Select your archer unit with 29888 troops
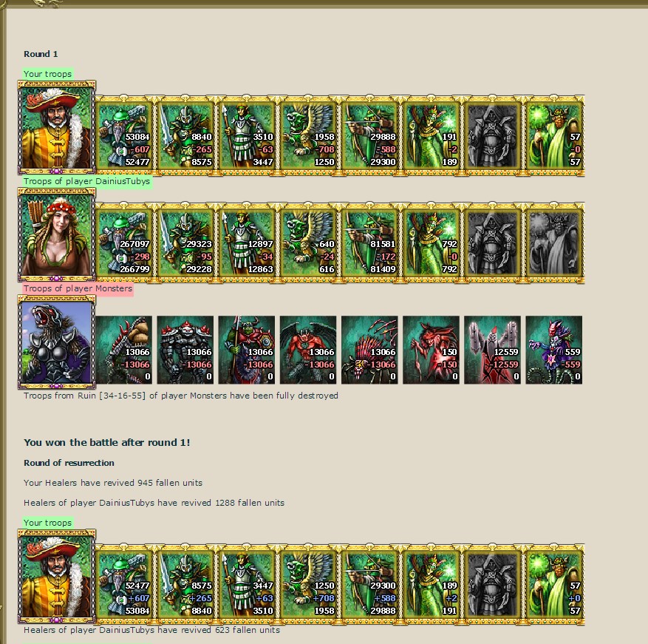The width and height of the screenshot is (648, 644). (x=369, y=136)
